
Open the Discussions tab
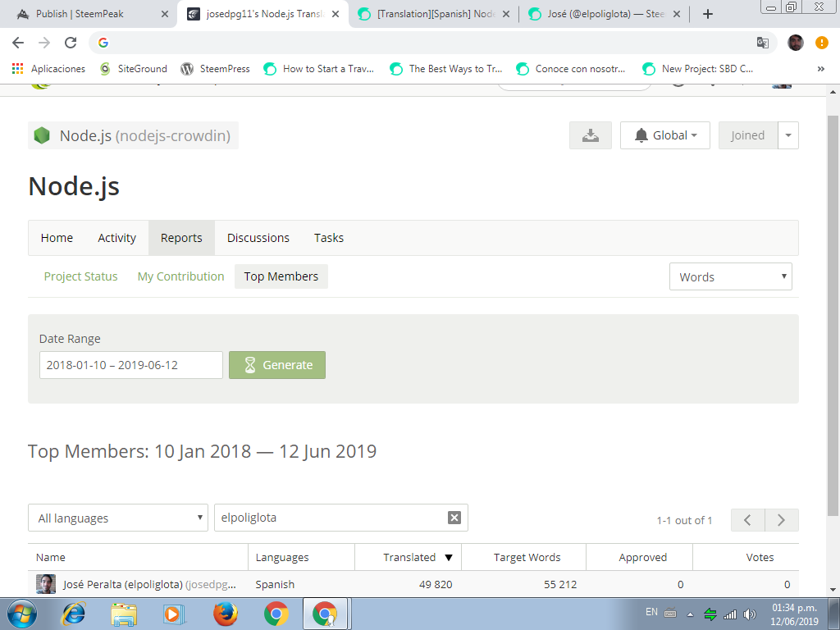click(x=258, y=238)
